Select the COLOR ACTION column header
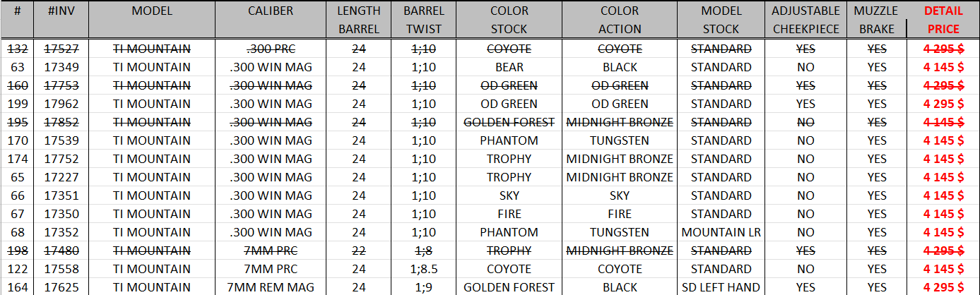 619,20
